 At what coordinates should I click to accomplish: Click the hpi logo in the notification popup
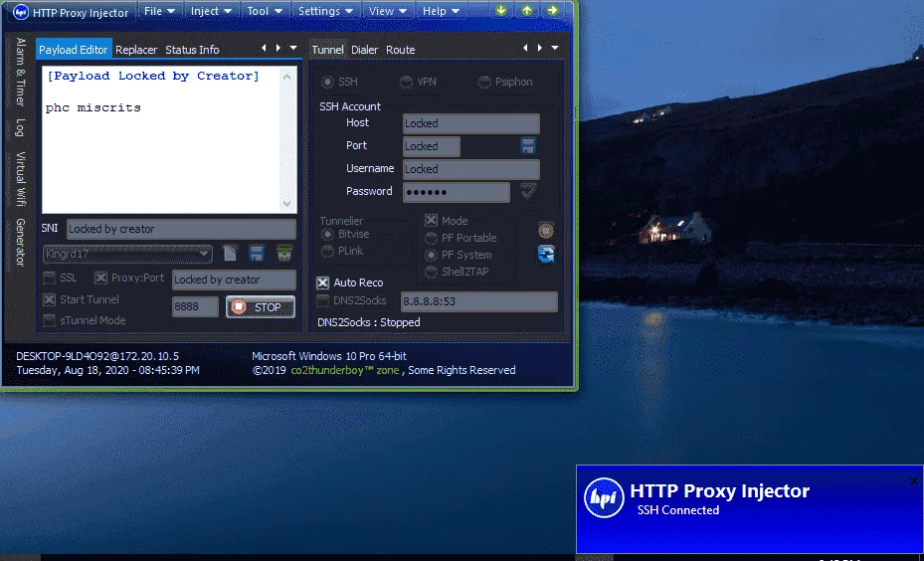coord(604,498)
